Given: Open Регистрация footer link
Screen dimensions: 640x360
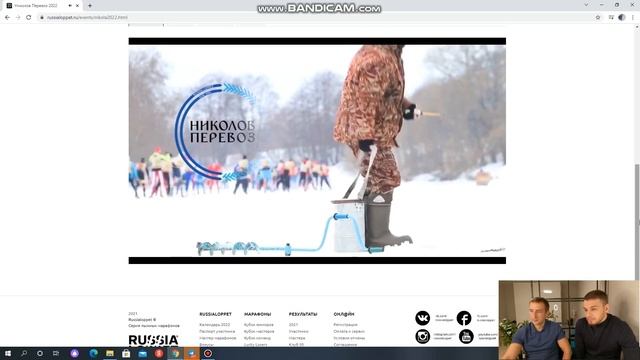Looking at the screenshot, I should point(345,325).
